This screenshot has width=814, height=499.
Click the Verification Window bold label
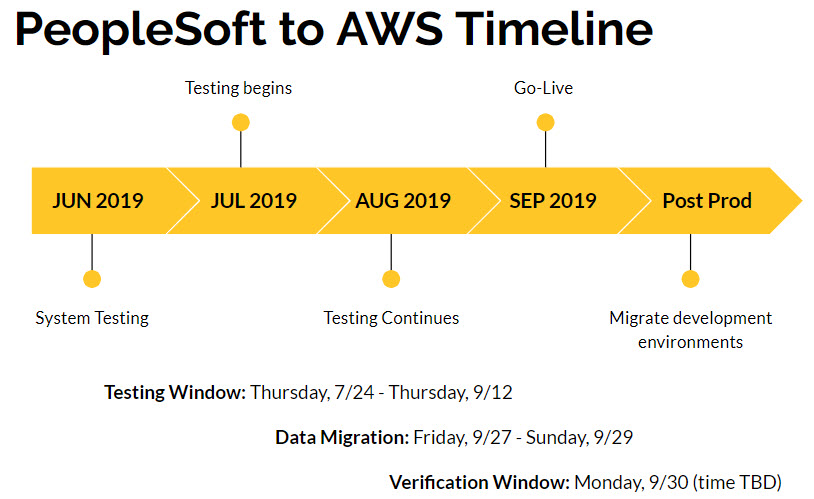[x=480, y=482]
